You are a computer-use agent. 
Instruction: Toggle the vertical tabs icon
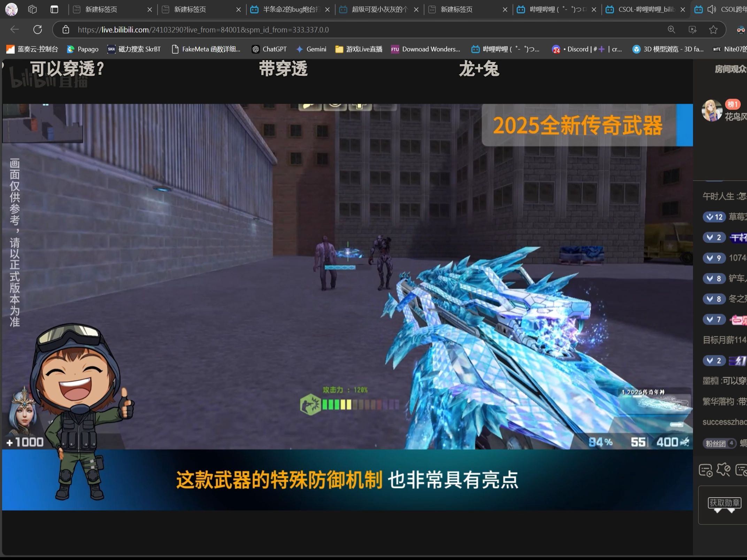54,9
